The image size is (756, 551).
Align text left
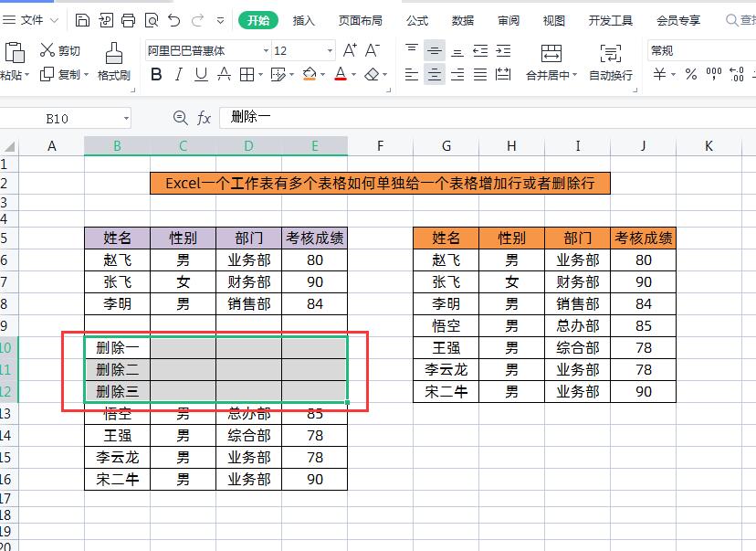pos(412,74)
